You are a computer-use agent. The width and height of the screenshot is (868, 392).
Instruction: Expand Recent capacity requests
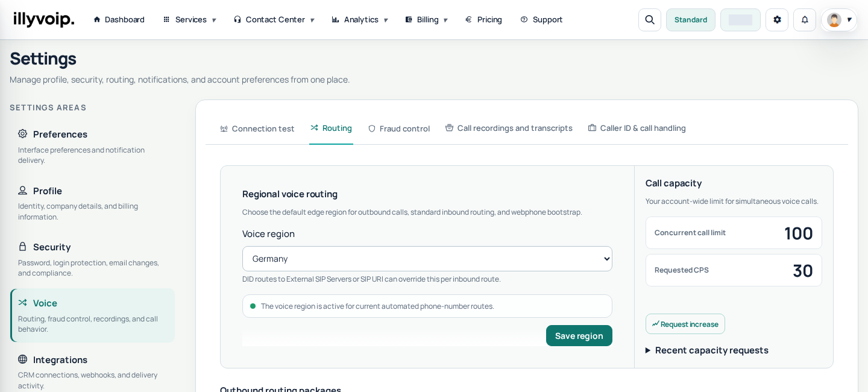tap(707, 350)
